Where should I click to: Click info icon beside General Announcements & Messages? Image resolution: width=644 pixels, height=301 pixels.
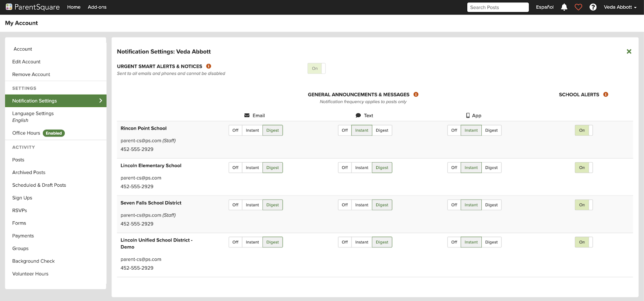pyautogui.click(x=416, y=95)
